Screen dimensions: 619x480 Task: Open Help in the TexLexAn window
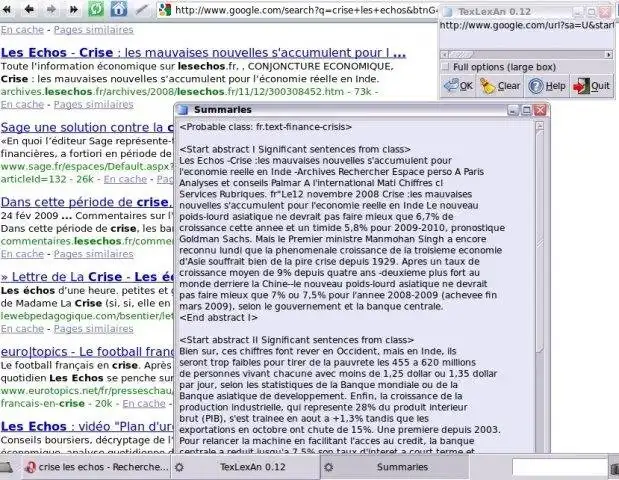click(x=547, y=86)
